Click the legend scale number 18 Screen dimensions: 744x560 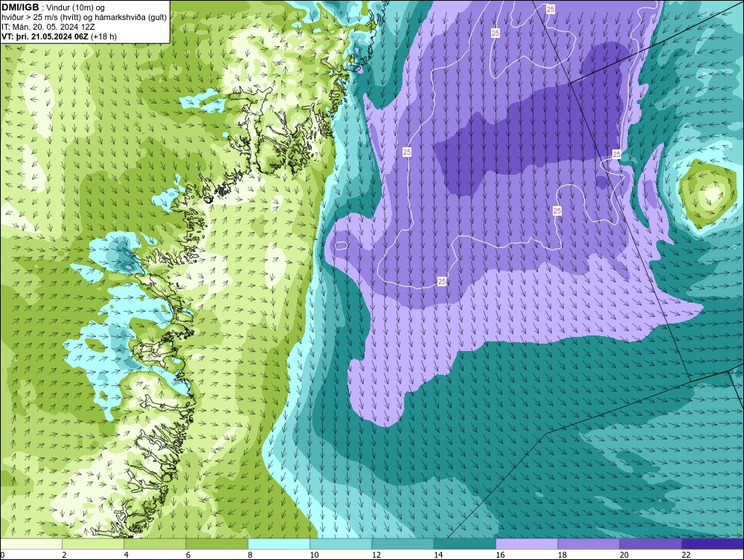click(562, 555)
